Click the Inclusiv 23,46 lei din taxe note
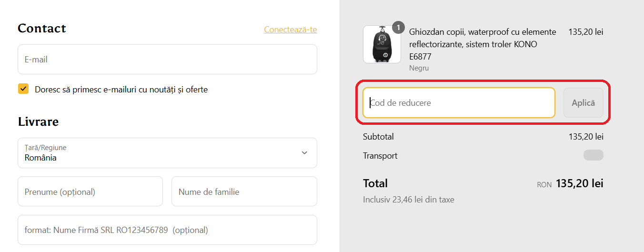Screen dimensions: 644x252 [x=408, y=200]
